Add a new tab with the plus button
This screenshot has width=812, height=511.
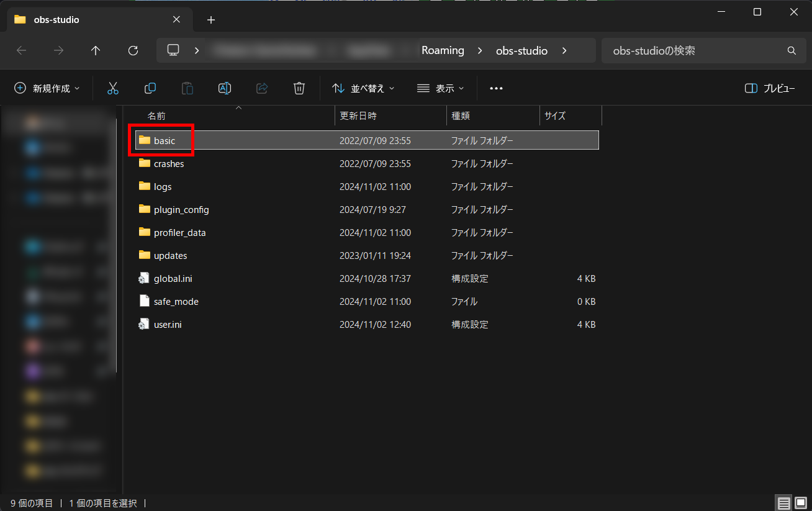point(211,20)
